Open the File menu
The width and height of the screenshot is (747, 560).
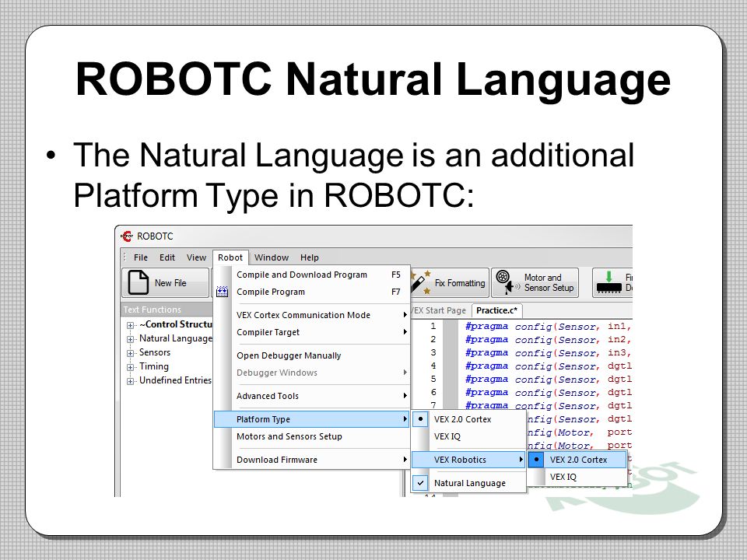click(141, 257)
